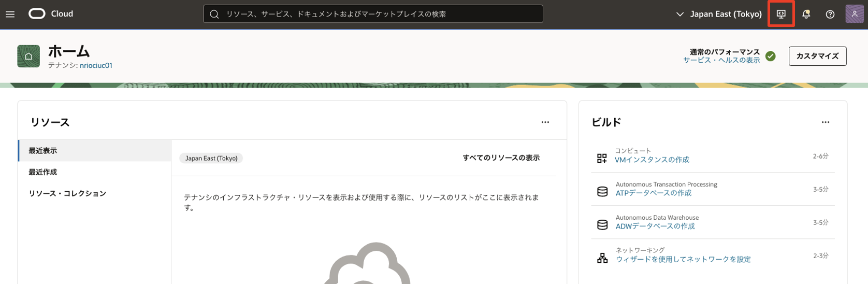The image size is (868, 284).
Task: Focus the resource and service search field
Action: [373, 14]
